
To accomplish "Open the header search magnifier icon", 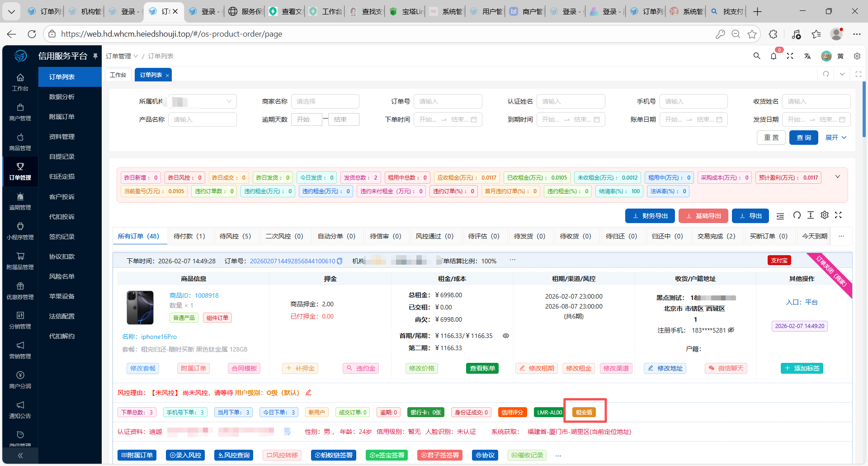I will 756,56.
